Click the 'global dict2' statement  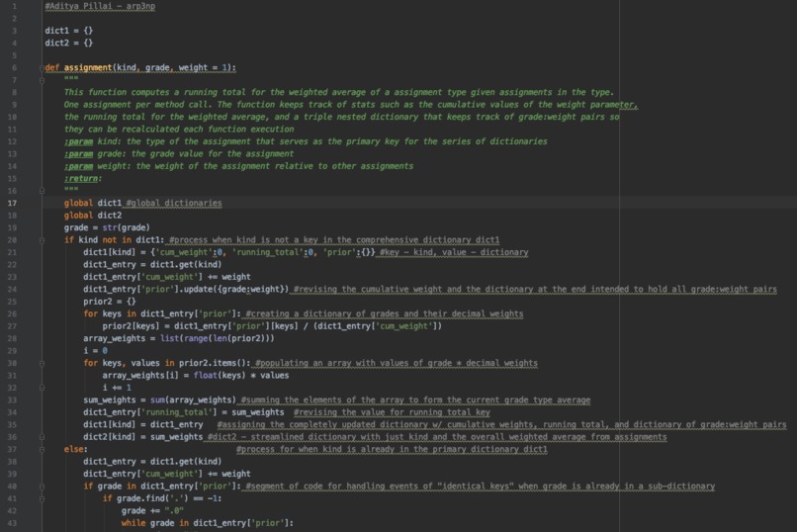(x=93, y=216)
